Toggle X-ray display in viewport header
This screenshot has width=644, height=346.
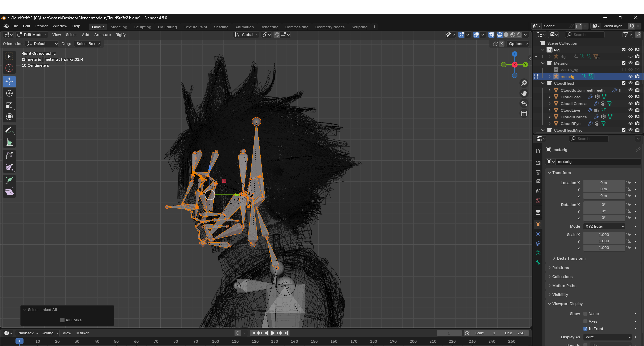click(x=491, y=35)
